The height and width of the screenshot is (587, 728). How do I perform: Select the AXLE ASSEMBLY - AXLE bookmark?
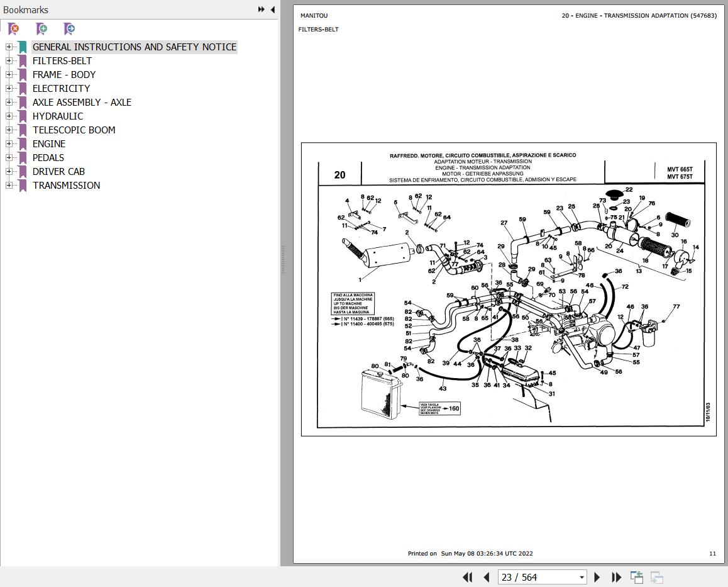pos(82,103)
